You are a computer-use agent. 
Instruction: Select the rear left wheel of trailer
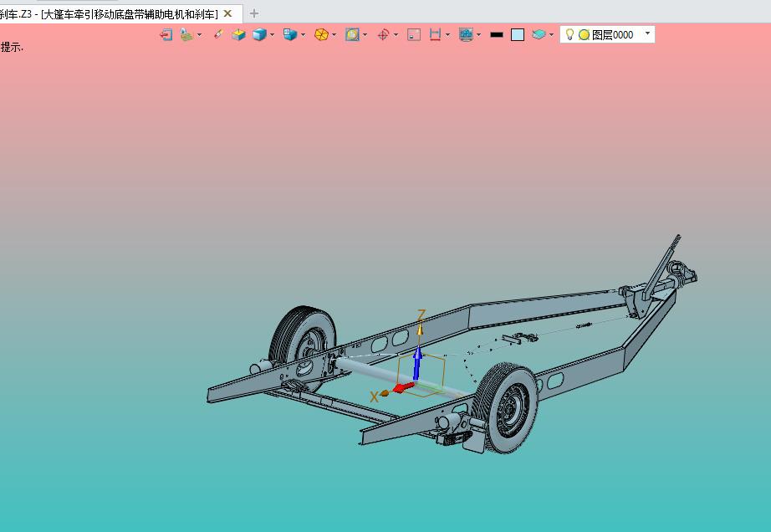tap(303, 337)
